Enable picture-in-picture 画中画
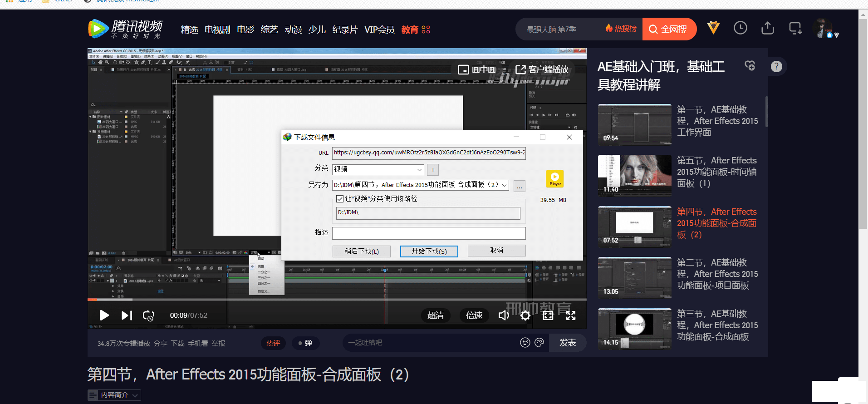Screen dimensions: 868x404 [477, 69]
